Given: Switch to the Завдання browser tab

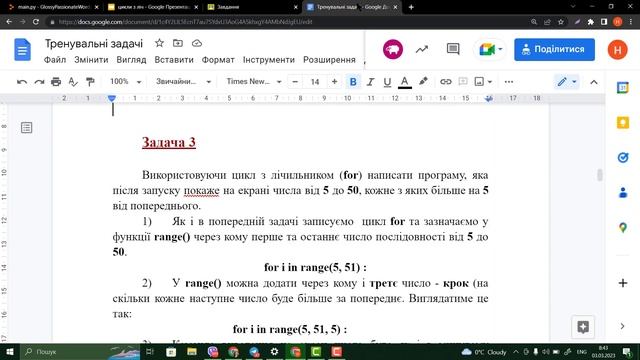Looking at the screenshot, I should tap(253, 7).
